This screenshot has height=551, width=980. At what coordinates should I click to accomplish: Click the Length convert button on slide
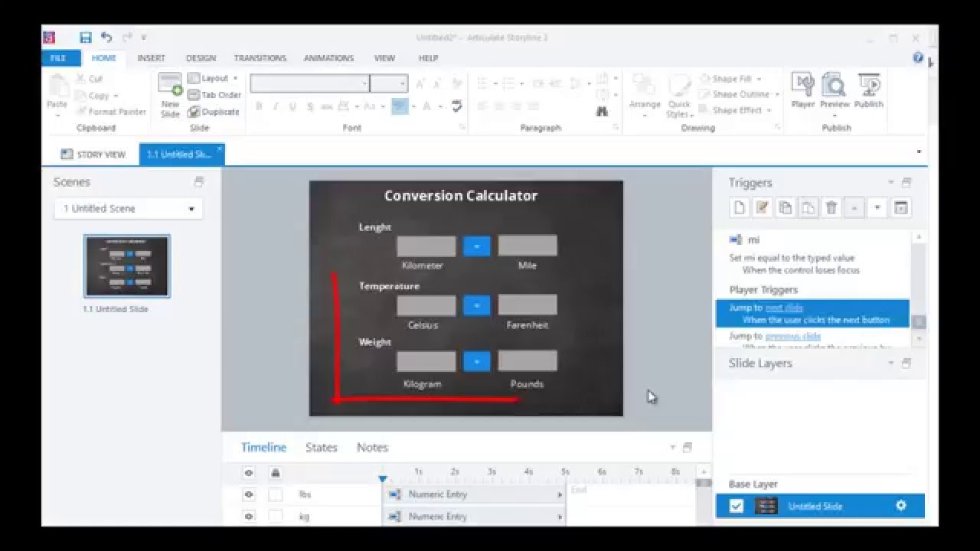[x=476, y=246]
